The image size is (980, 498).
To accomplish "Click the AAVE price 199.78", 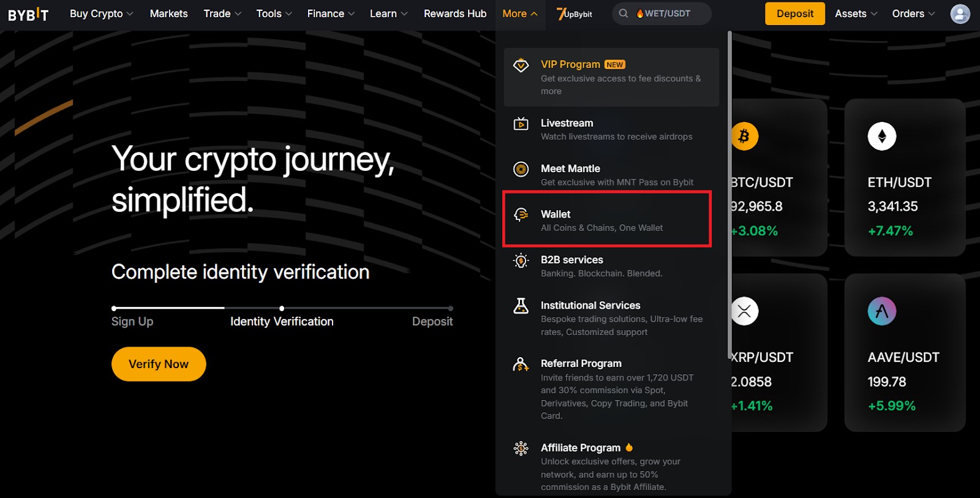I will [x=887, y=382].
